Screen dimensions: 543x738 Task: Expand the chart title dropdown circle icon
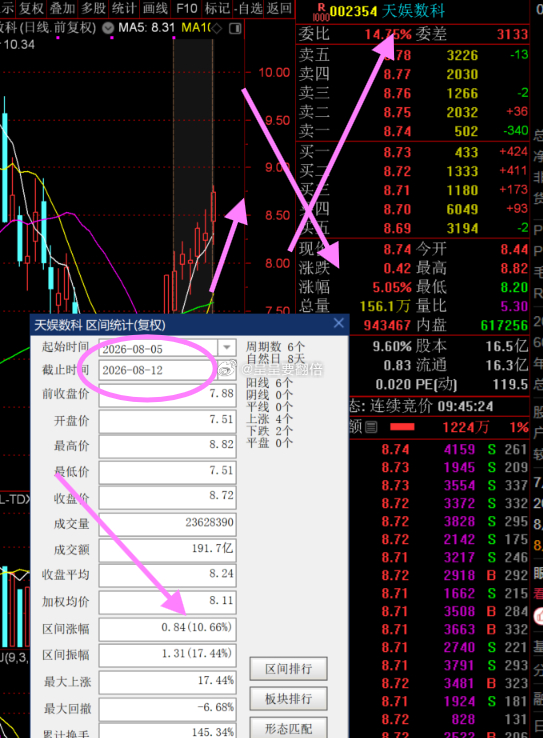point(108,28)
